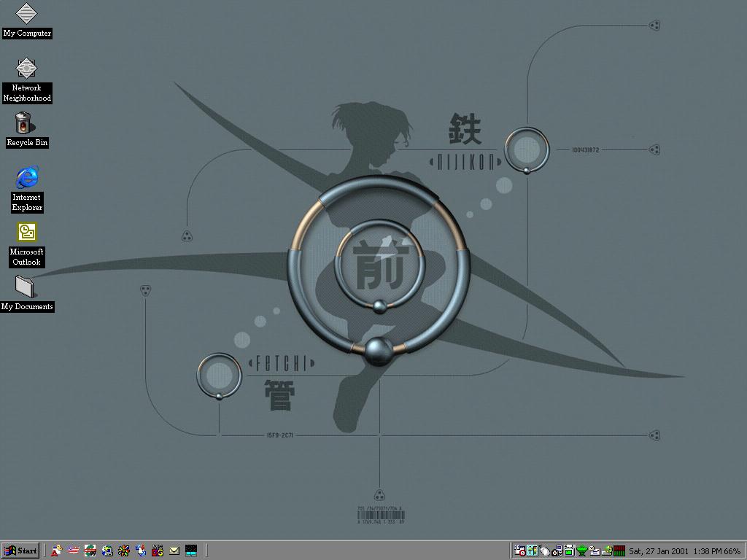Click the Start button
The image size is (747, 560).
point(20,551)
